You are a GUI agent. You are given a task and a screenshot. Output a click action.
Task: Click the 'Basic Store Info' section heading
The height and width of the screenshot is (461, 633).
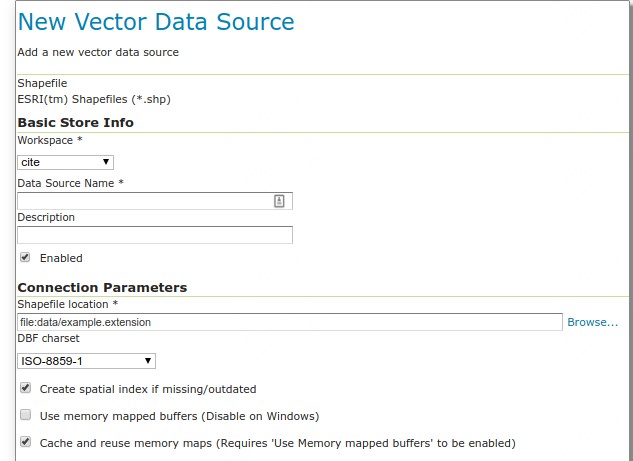point(75,122)
